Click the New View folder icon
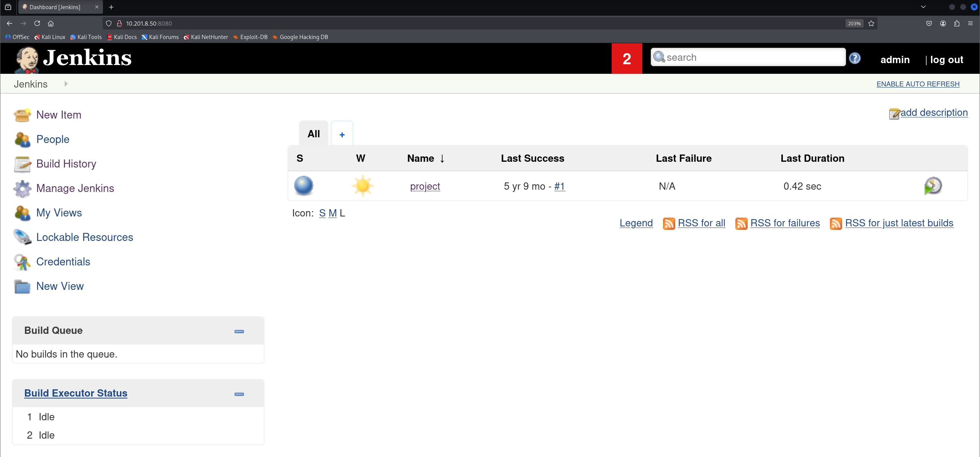Screen dimensions: 980x457 click(x=22, y=286)
